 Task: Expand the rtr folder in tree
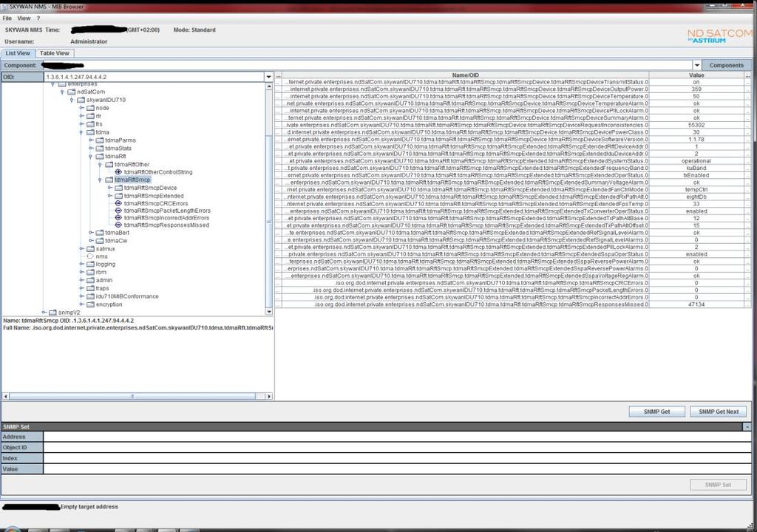click(x=81, y=116)
